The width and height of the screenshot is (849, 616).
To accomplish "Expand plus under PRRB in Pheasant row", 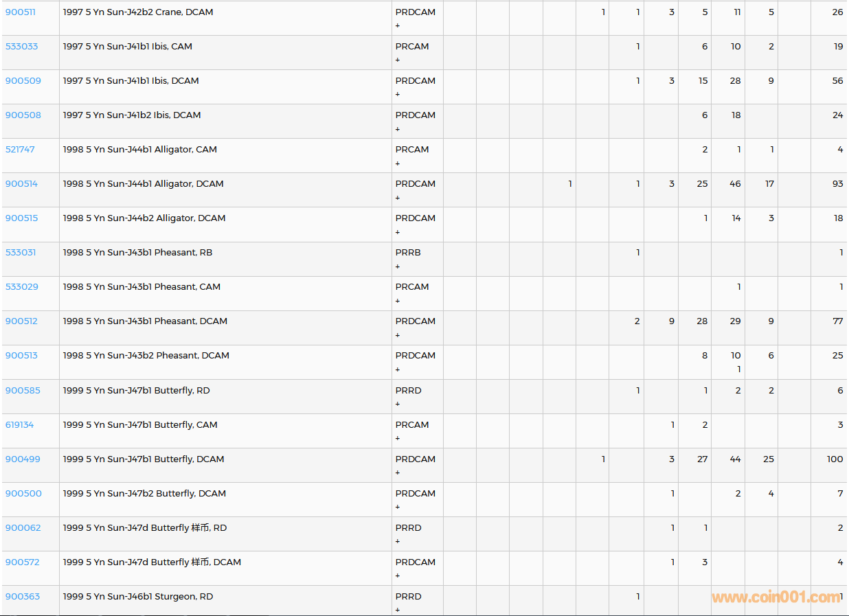I will click(398, 266).
